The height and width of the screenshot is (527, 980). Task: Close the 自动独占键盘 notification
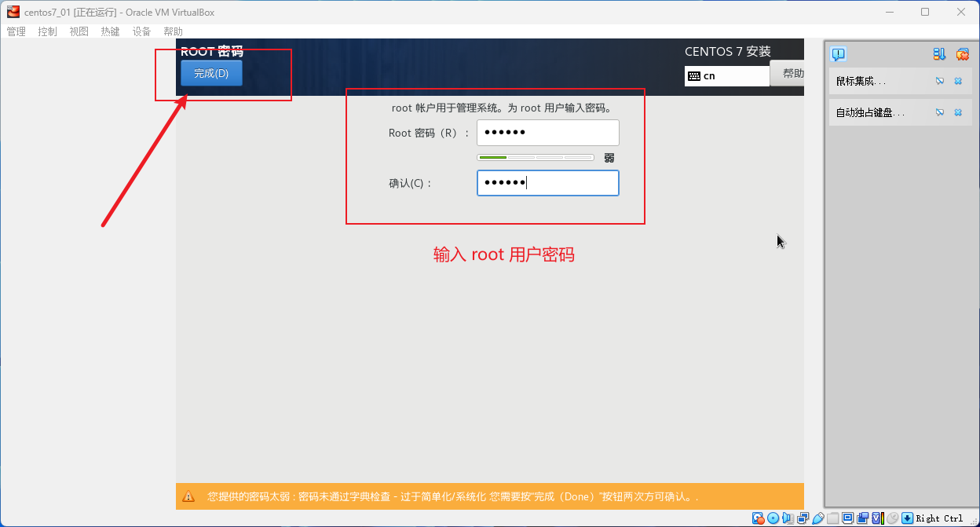958,112
